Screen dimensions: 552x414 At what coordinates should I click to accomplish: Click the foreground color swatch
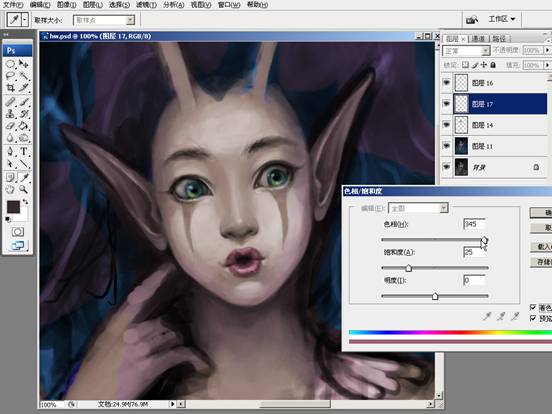point(13,207)
